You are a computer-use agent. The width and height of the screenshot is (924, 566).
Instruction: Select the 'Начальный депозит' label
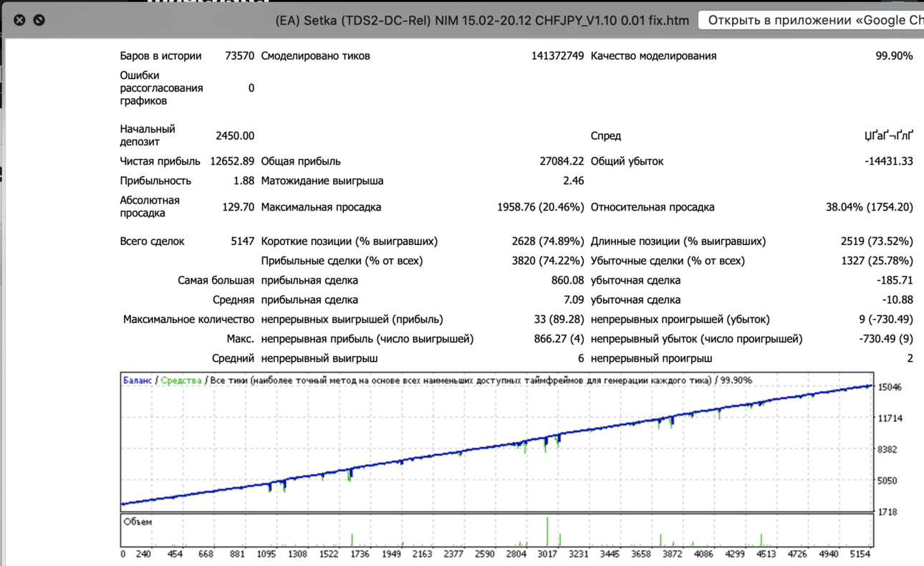coord(148,135)
